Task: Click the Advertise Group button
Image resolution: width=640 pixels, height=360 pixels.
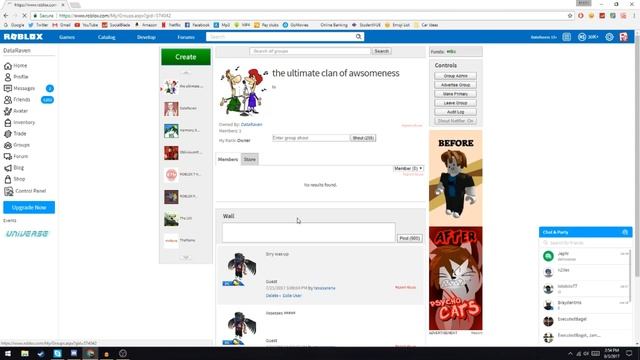Action: pyautogui.click(x=456, y=85)
